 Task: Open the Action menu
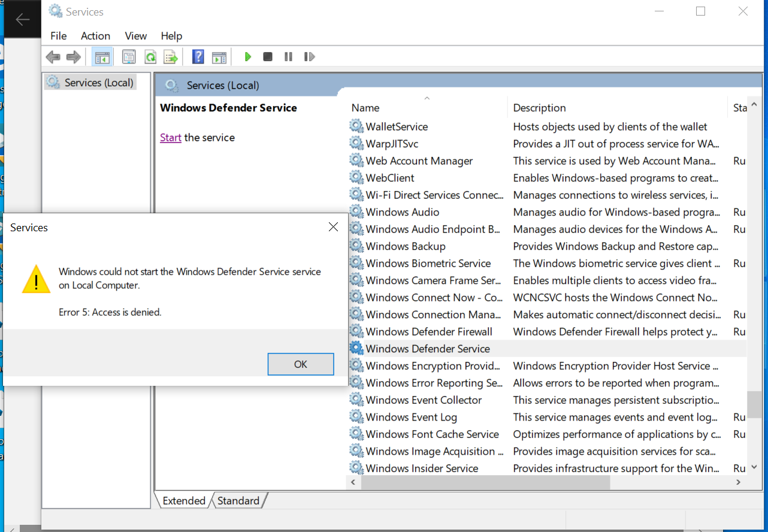point(95,36)
